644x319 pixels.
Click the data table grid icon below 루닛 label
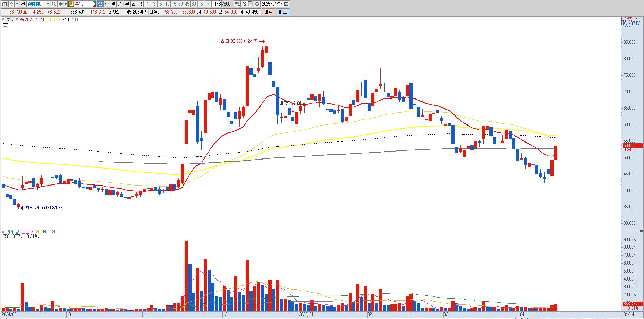click(5, 25)
